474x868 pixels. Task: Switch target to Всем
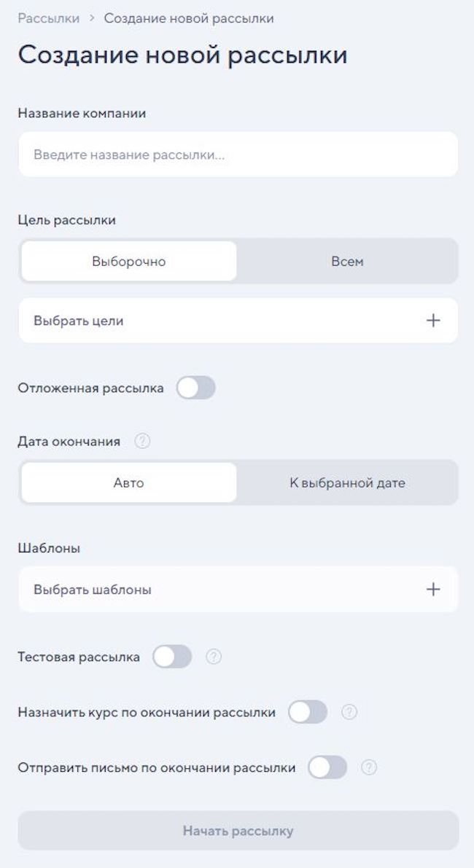[347, 262]
